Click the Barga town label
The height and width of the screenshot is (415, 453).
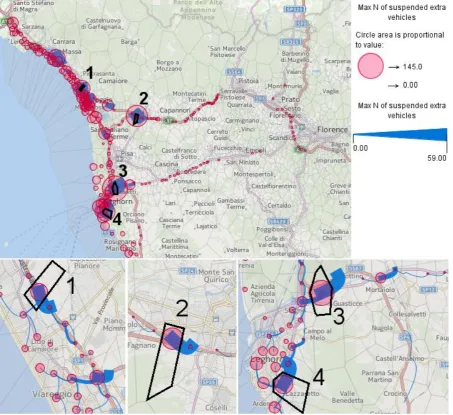point(129,42)
